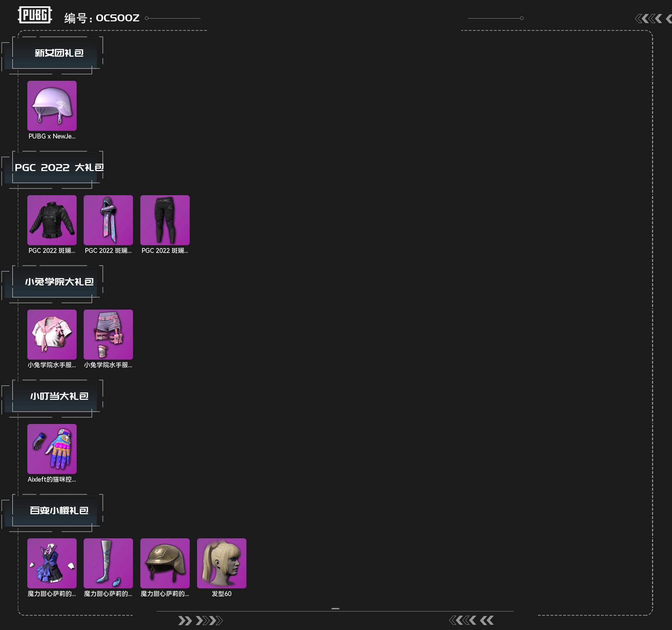672x630 pixels.
Task: Click the PUBG logo
Action: coord(35,15)
